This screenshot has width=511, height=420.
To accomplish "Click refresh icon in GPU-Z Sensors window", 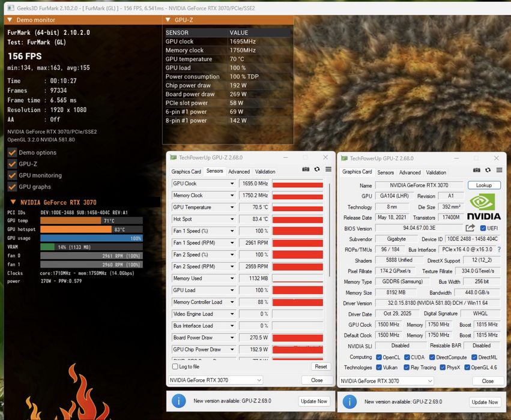I will point(317,169).
